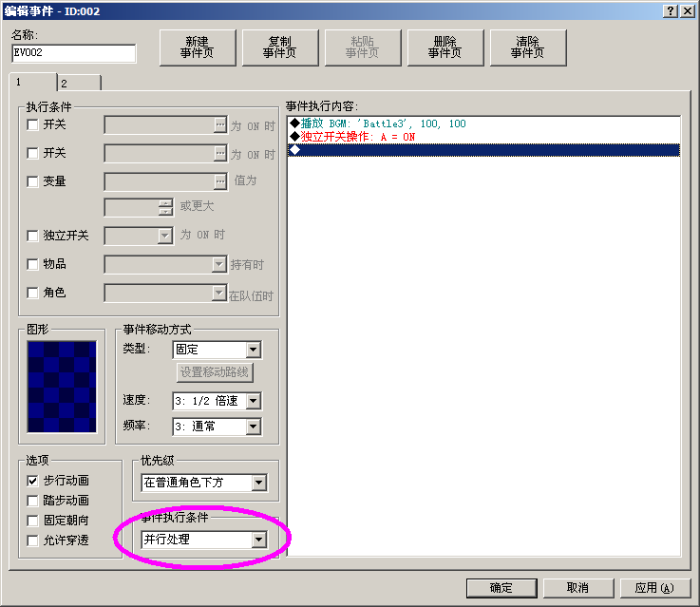Open the 频率 frequency dropdown
The image size is (700, 607).
254,427
